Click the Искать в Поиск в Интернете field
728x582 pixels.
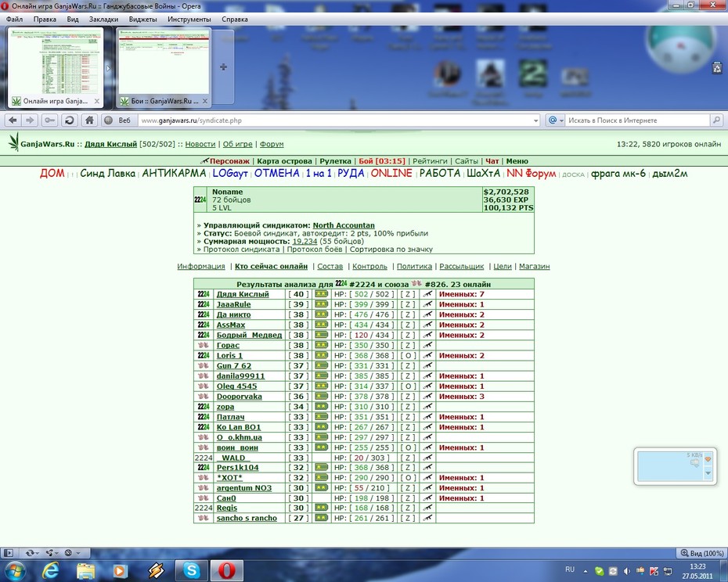(637, 120)
